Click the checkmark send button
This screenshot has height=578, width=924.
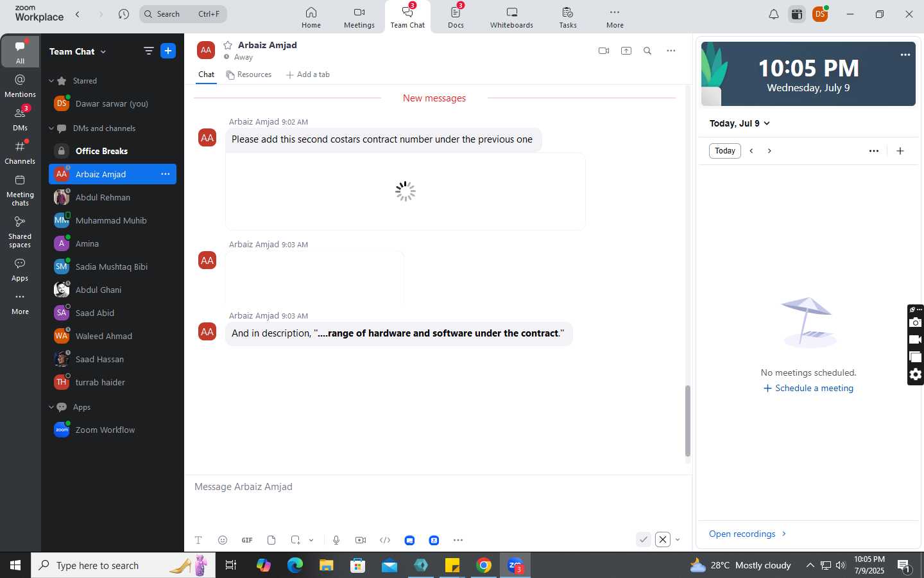click(644, 539)
